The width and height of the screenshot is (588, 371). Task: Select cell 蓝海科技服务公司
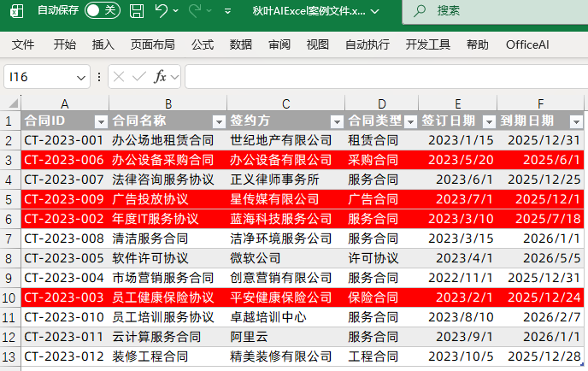285,219
